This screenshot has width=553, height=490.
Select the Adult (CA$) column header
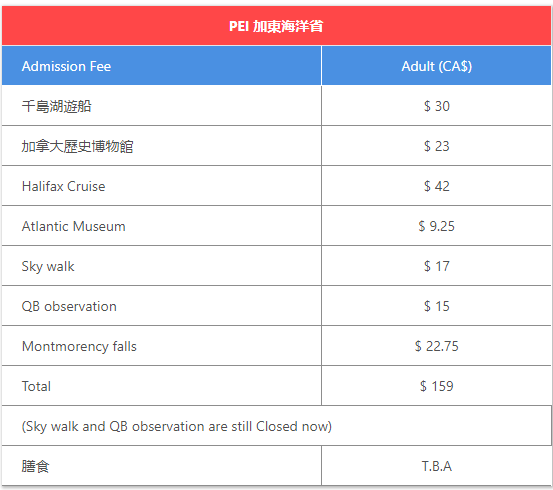pyautogui.click(x=437, y=66)
